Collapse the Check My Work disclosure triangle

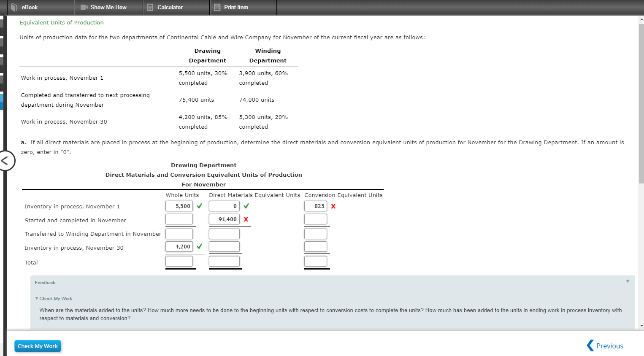36,298
